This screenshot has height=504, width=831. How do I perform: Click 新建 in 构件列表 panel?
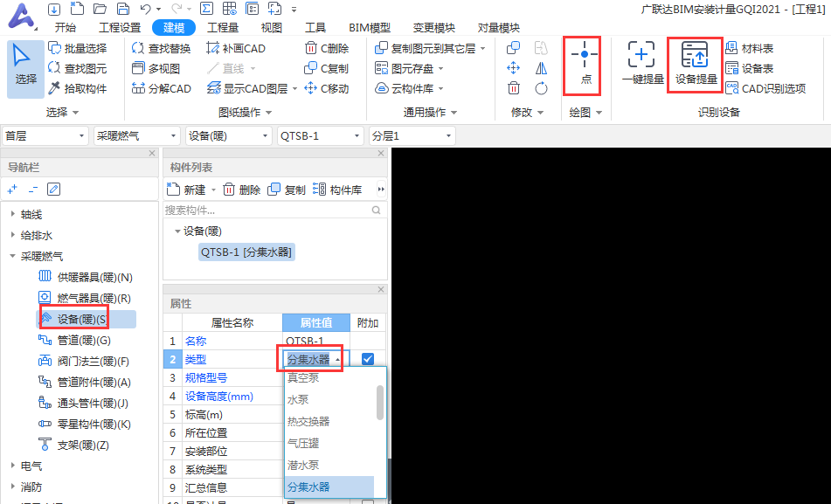click(186, 190)
